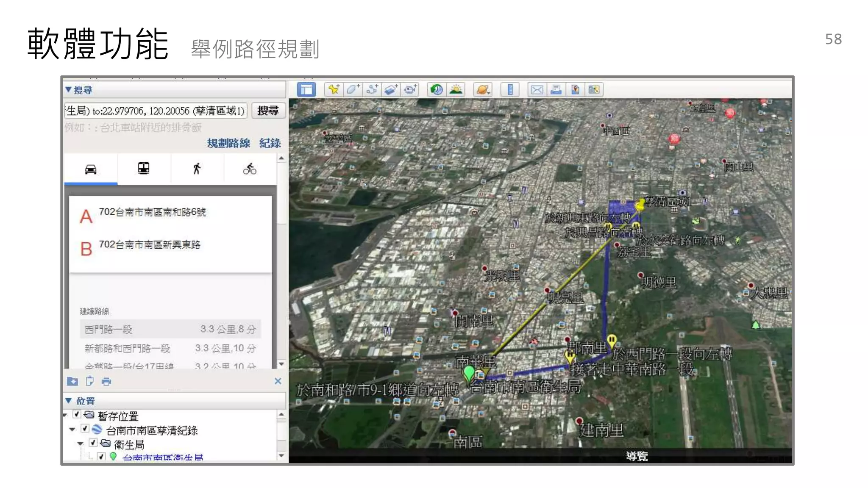
Task: Open the ruler measurement tool
Action: tap(510, 89)
